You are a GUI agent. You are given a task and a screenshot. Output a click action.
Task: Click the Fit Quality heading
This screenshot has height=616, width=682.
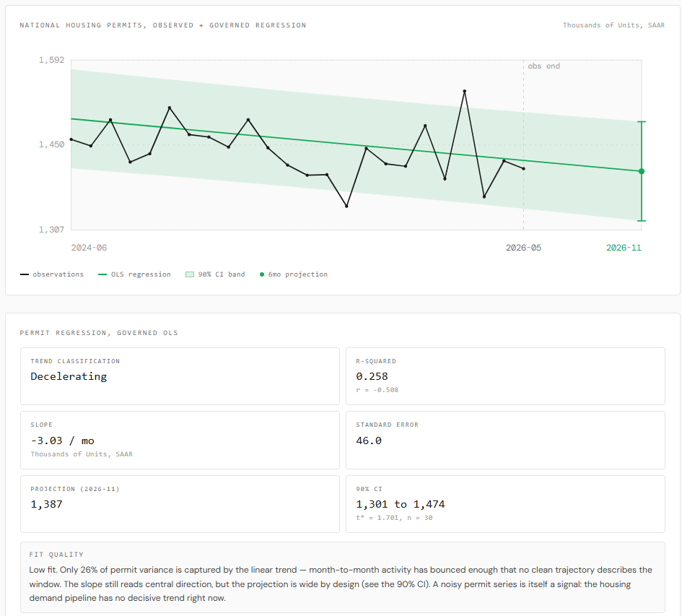[56, 555]
